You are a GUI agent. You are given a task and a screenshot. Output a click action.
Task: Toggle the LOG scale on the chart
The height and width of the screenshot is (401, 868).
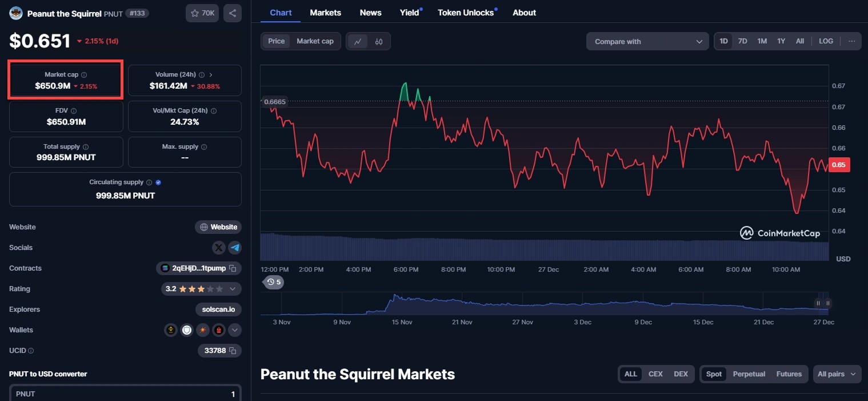826,41
